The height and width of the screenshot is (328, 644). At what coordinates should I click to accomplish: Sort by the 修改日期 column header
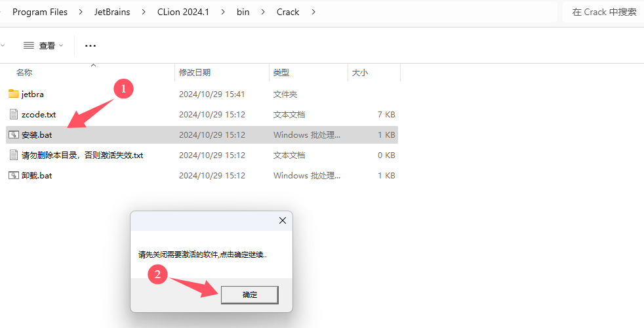coord(195,72)
